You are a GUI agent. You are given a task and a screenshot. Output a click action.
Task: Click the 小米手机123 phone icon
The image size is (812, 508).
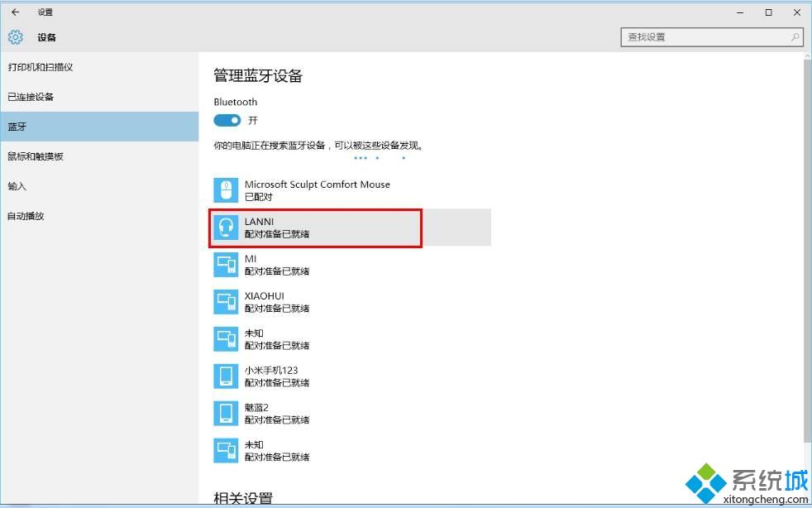pos(226,376)
